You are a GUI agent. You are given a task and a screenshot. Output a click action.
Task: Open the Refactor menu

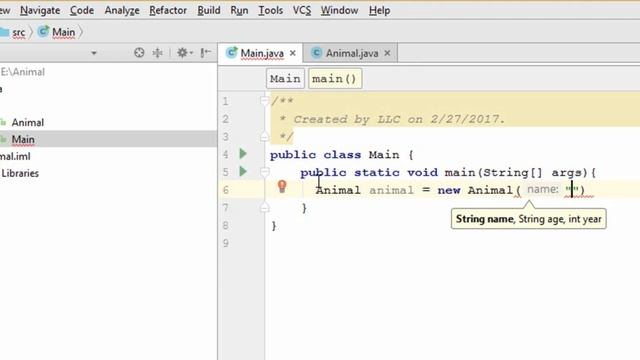point(168,10)
